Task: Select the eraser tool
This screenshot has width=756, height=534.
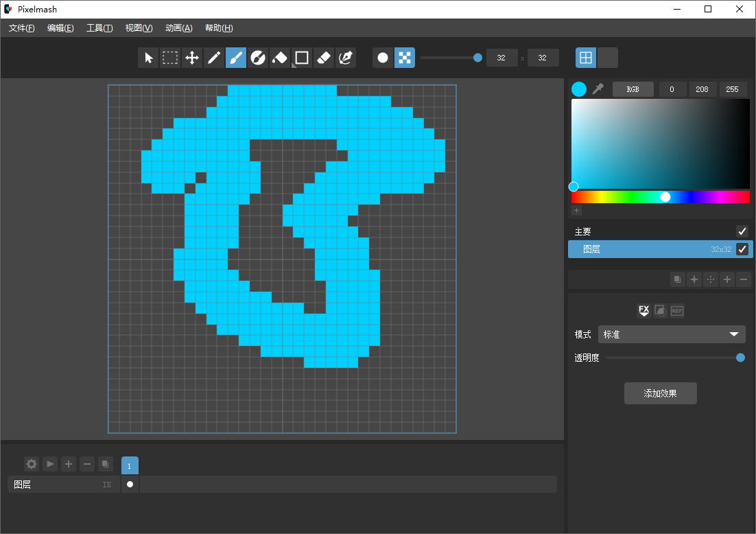Action: click(x=324, y=58)
